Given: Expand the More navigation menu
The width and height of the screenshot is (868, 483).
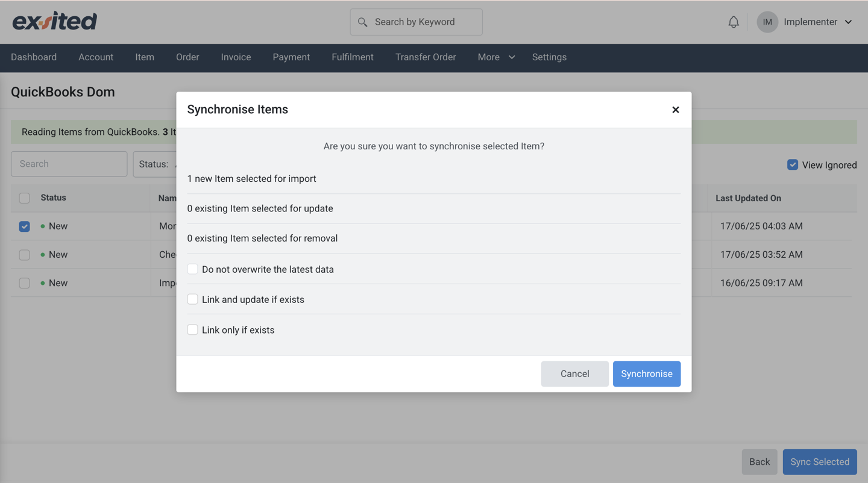Looking at the screenshot, I should 496,57.
